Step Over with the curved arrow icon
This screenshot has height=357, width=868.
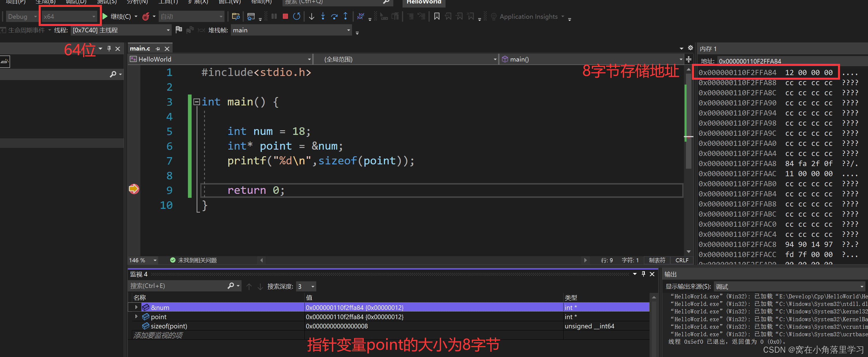click(x=334, y=16)
